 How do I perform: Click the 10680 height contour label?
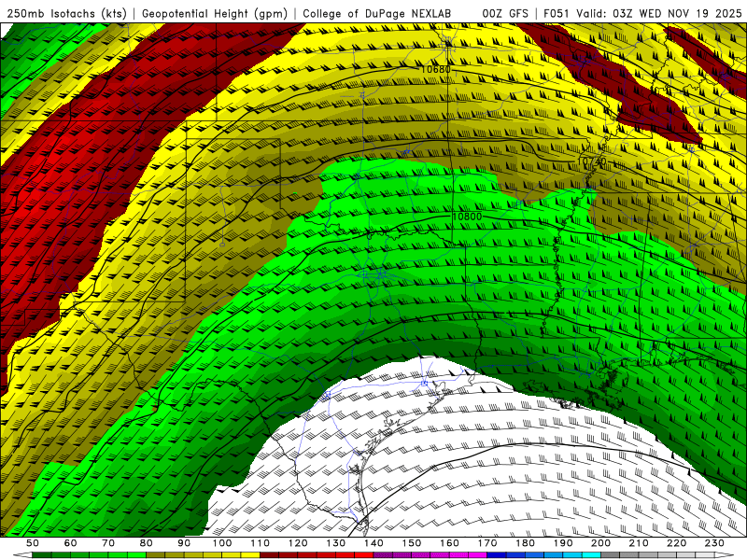[435, 69]
